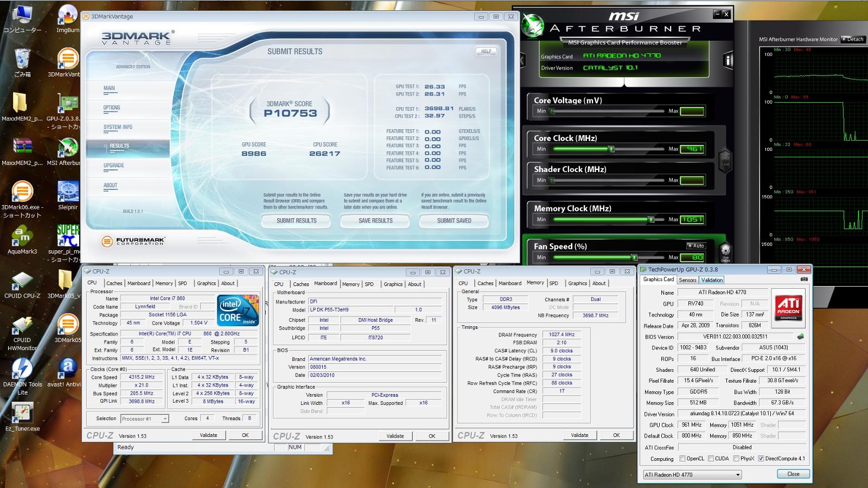Select the CPUID CPU-Z desktop icon
The image size is (868, 488).
coord(22,285)
